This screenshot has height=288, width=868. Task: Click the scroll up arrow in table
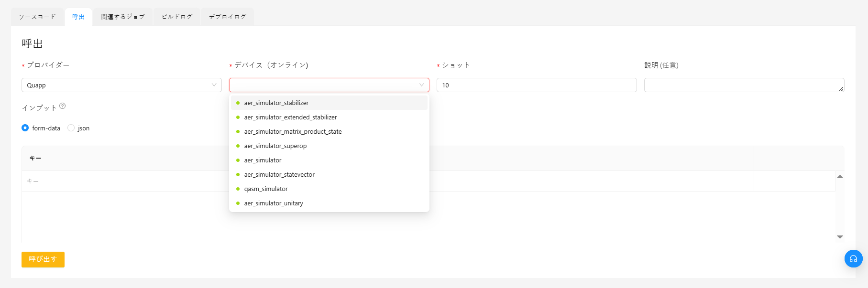[x=840, y=177]
